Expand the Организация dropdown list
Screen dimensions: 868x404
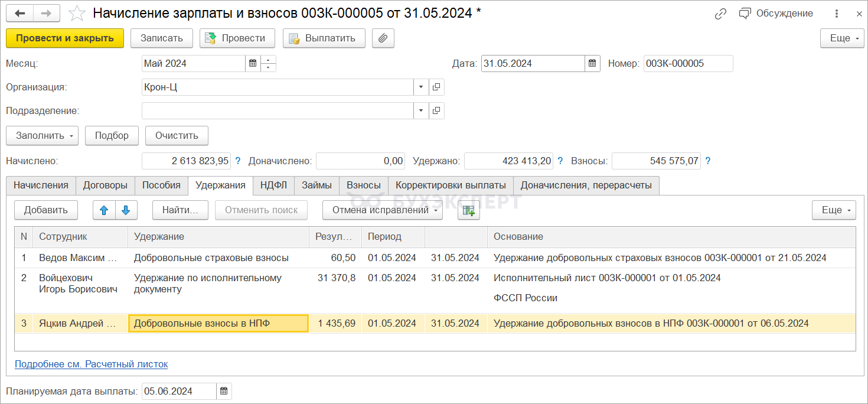click(421, 87)
